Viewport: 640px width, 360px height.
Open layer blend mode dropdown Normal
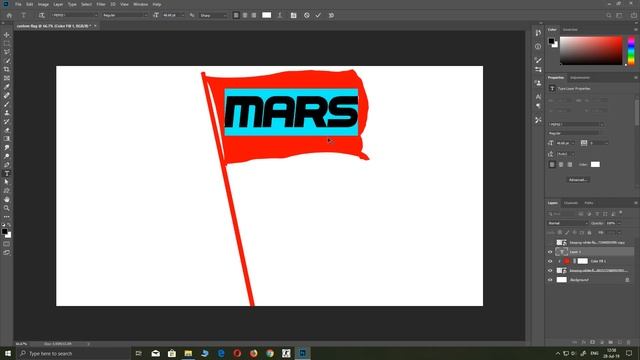coord(568,223)
